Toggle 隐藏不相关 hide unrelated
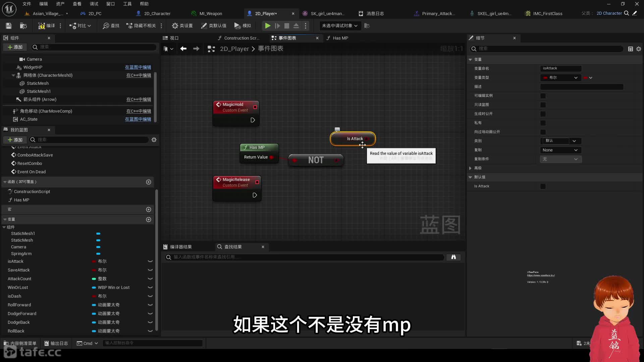Screen dimensions: 644x362 pyautogui.click(x=141, y=26)
